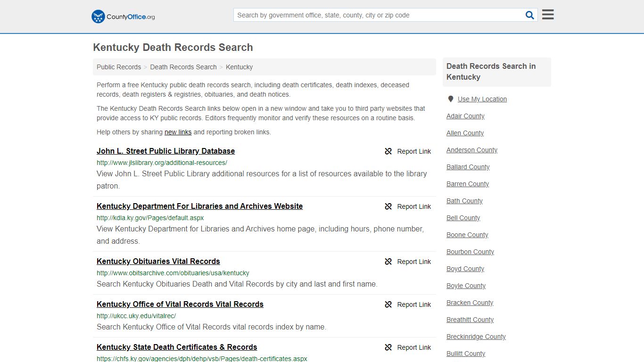Open the hamburger menu
Screen dimensions: 644x362
pyautogui.click(x=548, y=15)
